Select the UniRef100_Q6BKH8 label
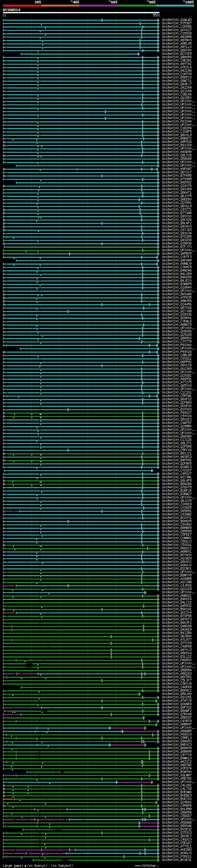This screenshot has width=197, height=868. [177, 751]
